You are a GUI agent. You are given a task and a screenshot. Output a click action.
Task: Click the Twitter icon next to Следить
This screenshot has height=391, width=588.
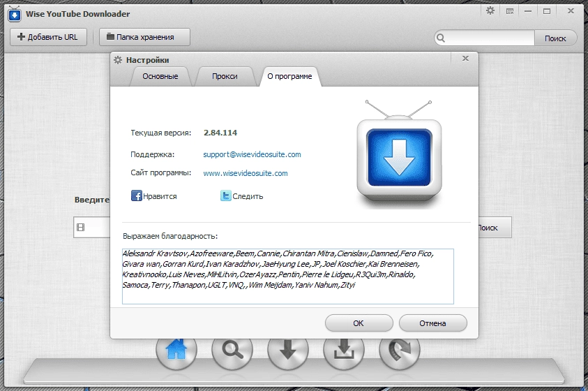(x=225, y=195)
